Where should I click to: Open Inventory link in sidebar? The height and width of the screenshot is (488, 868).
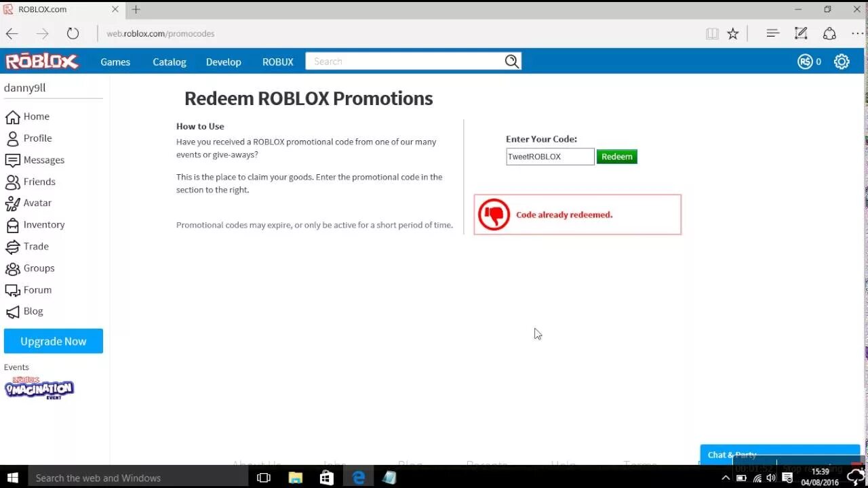pyautogui.click(x=44, y=224)
